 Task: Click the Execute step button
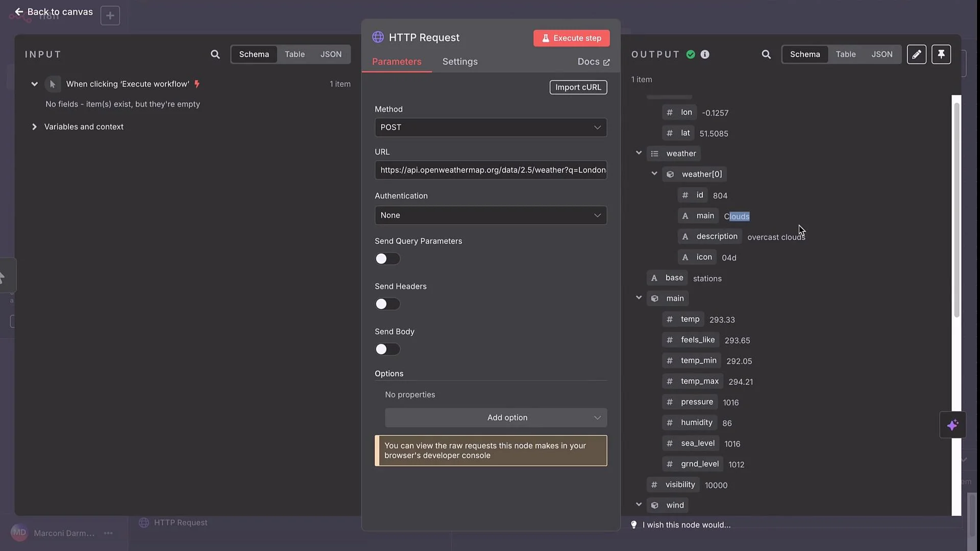571,38
